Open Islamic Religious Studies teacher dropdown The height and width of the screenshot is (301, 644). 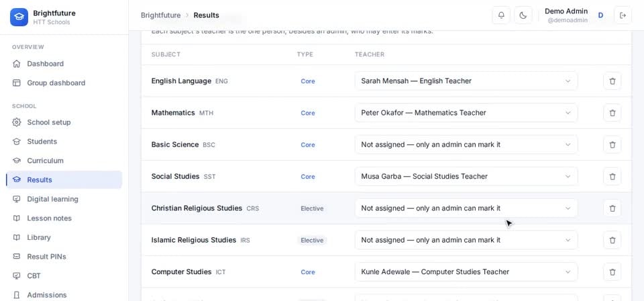coord(466,240)
